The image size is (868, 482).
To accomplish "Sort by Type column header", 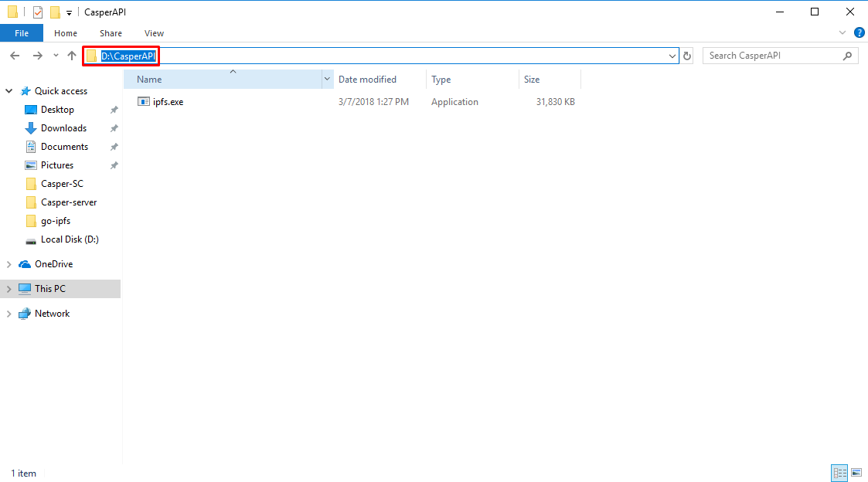I will click(x=472, y=79).
